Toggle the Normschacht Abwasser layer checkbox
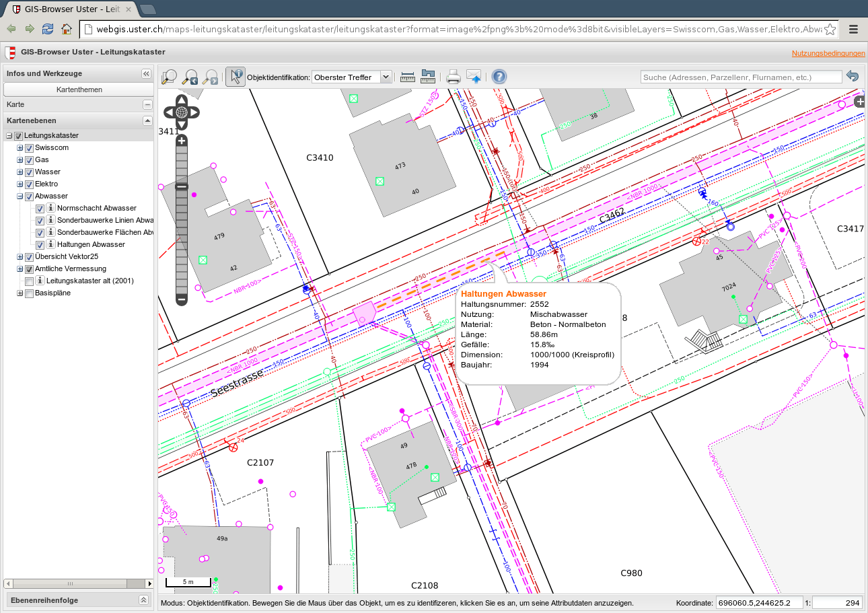This screenshot has height=613, width=868. tap(40, 209)
